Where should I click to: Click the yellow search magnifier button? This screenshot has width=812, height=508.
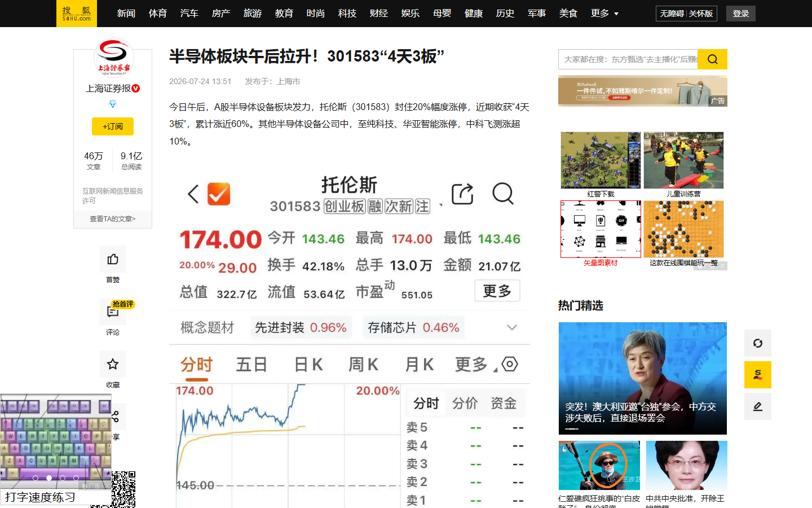pyautogui.click(x=712, y=59)
